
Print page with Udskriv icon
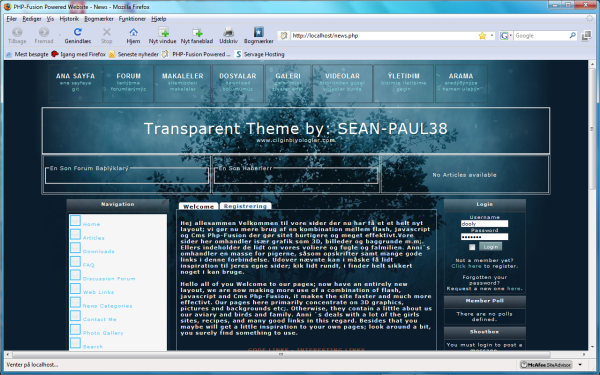(x=228, y=32)
